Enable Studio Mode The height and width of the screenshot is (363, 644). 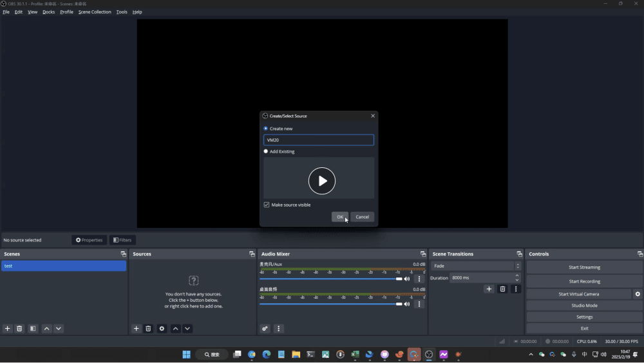pyautogui.click(x=585, y=306)
